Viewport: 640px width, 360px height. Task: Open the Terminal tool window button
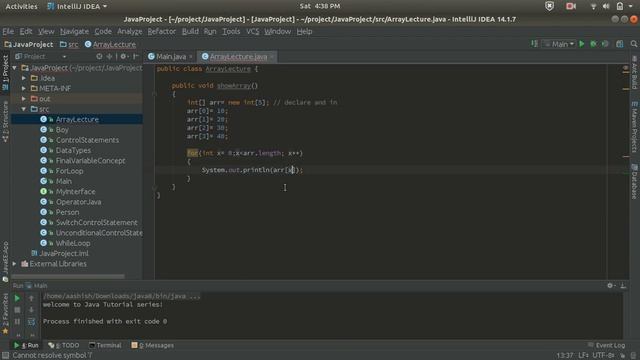pos(105,345)
